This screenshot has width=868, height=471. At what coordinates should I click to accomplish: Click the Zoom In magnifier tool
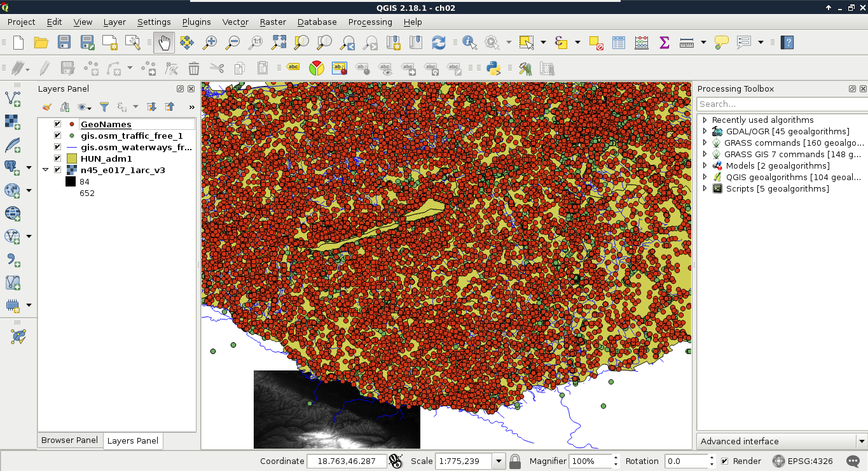(209, 43)
